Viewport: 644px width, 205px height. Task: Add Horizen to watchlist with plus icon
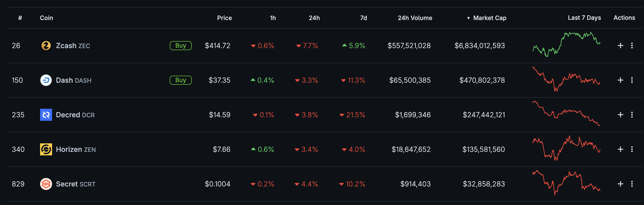(621, 149)
